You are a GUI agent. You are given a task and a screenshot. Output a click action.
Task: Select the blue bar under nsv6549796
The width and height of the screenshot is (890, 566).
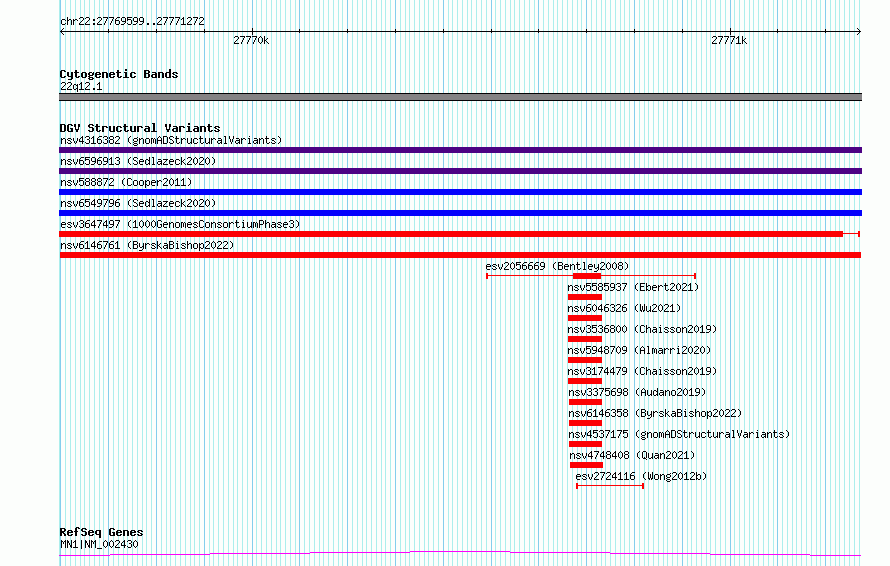tap(460, 213)
